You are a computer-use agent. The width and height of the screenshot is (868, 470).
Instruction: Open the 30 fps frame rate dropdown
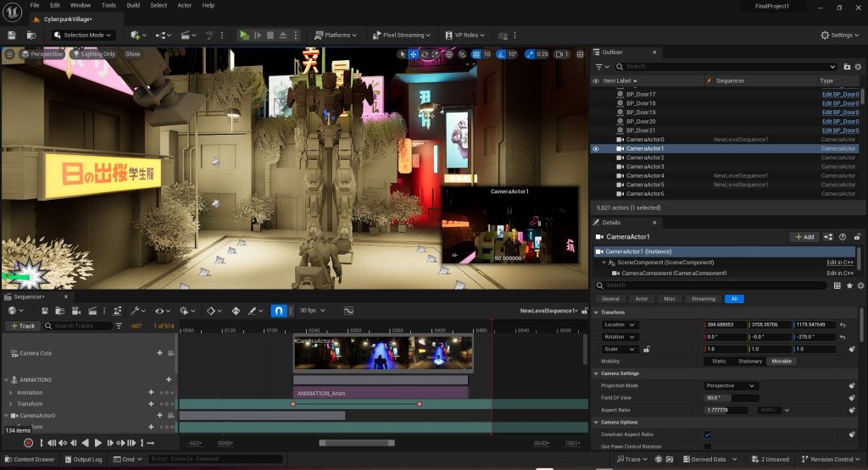tap(312, 311)
